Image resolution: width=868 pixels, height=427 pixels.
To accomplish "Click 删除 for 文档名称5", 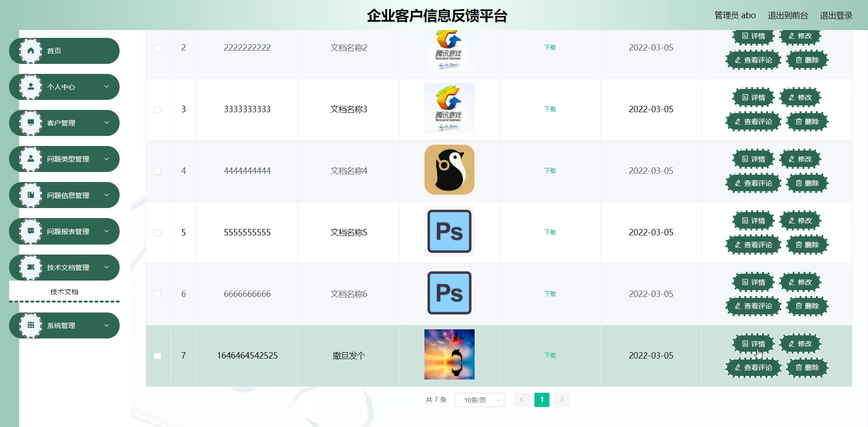I will click(807, 245).
